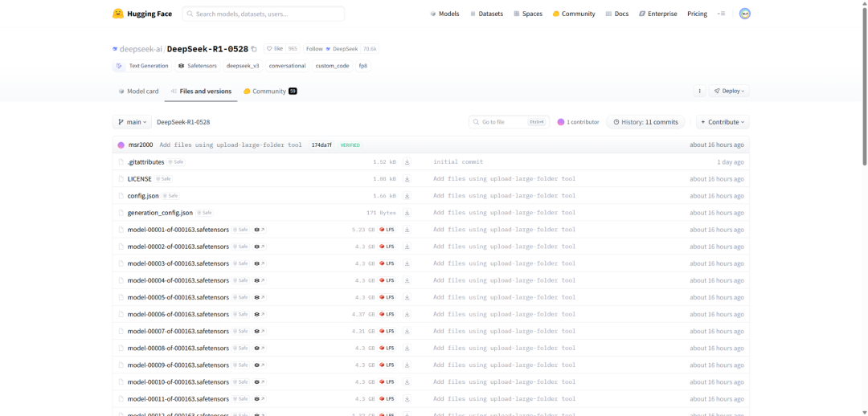The width and height of the screenshot is (868, 416).
Task: Focus the Go to file search box
Action: click(x=510, y=122)
